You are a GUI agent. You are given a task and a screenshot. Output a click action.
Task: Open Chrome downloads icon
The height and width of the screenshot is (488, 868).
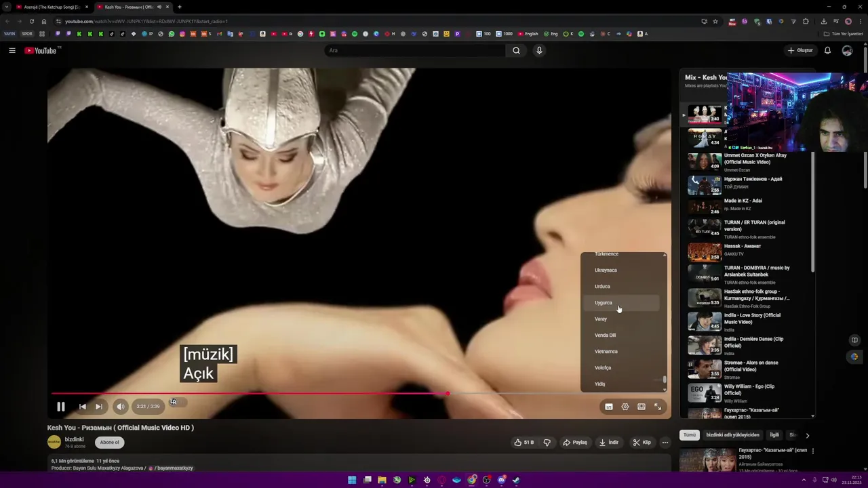click(x=823, y=21)
